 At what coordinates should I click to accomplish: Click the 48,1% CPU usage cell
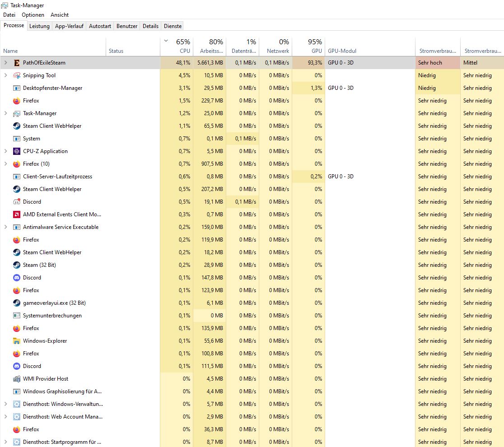tap(177, 63)
